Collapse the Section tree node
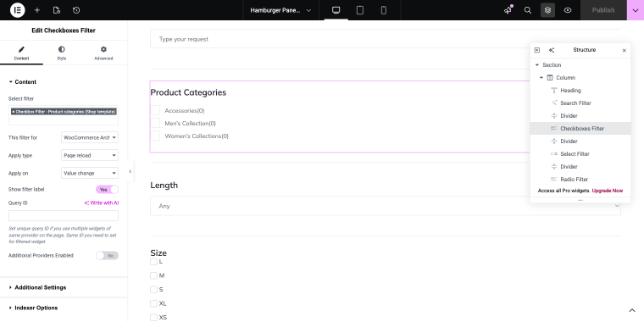Image resolution: width=644 pixels, height=322 pixels. pos(536,65)
